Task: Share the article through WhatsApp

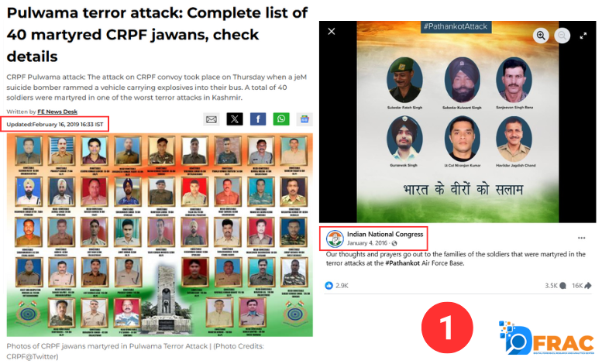Action: click(281, 119)
